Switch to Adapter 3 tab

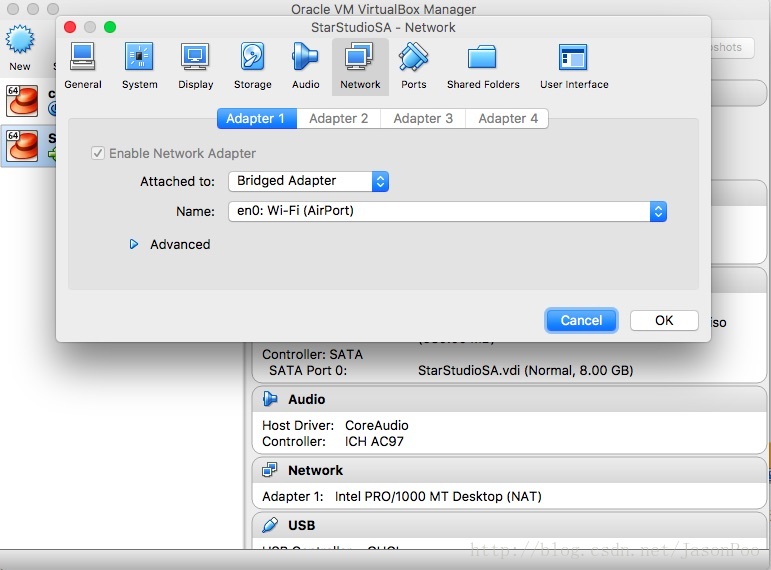(423, 119)
